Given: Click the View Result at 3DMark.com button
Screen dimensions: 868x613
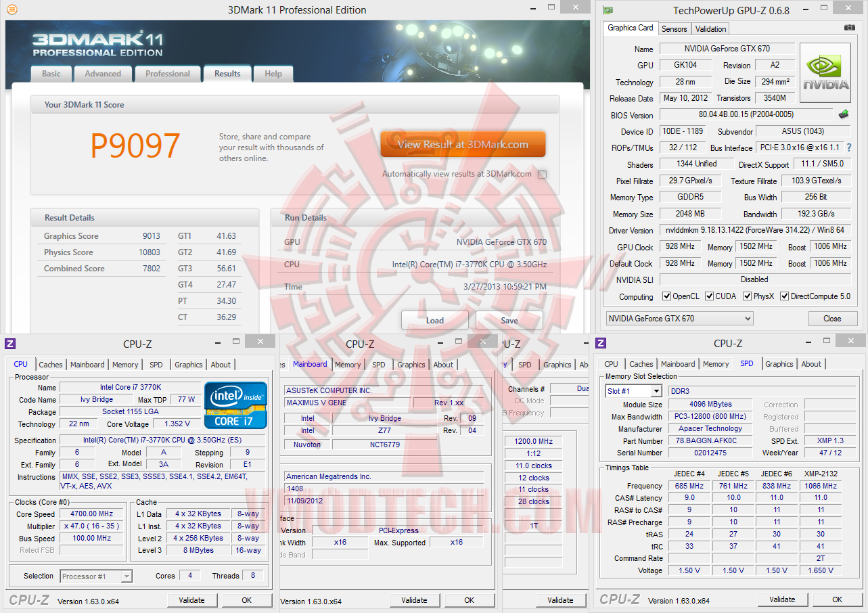Looking at the screenshot, I should click(463, 144).
